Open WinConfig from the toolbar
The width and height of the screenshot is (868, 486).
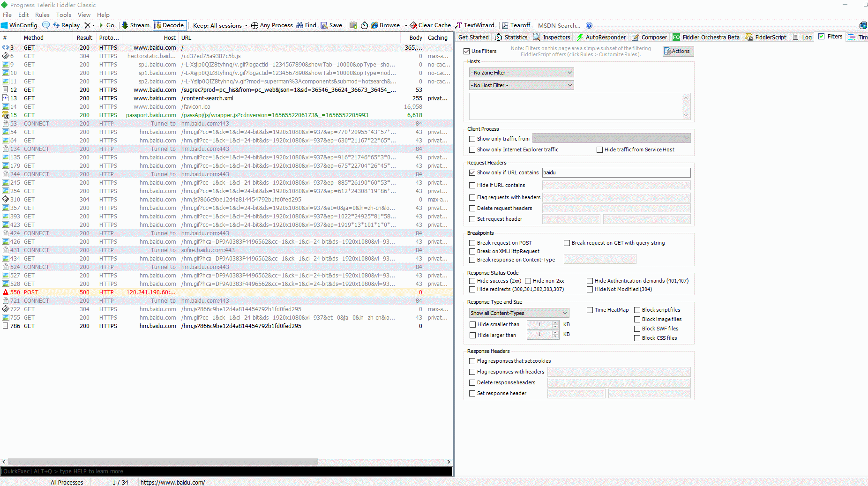pos(19,25)
